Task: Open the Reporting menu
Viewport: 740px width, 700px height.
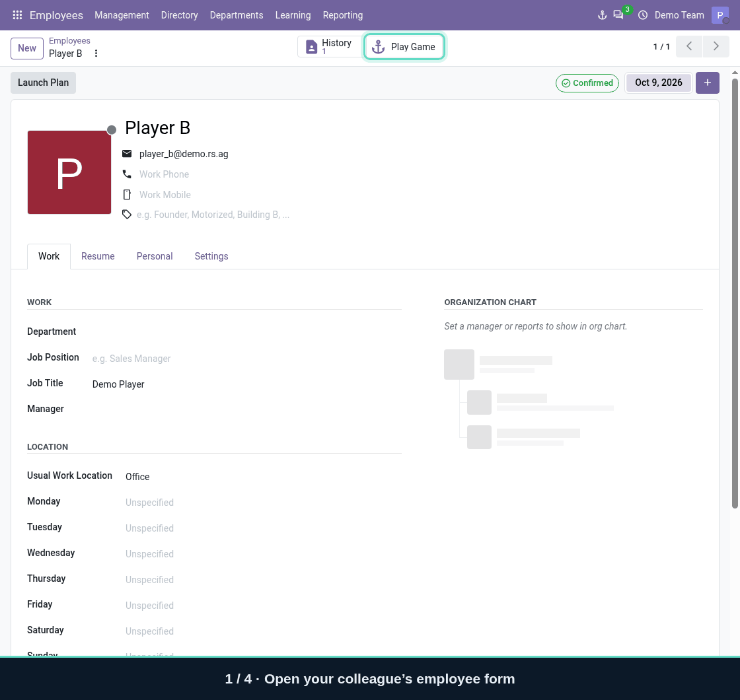Action: coord(343,15)
